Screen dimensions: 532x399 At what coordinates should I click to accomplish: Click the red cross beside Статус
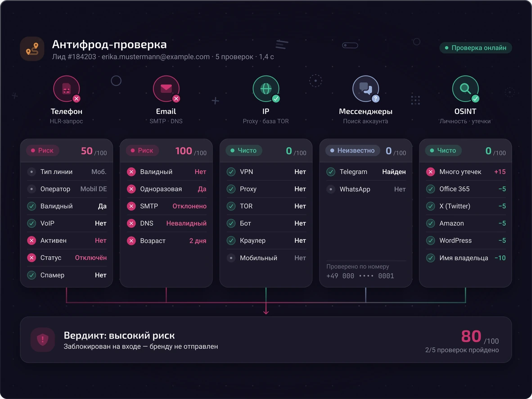click(x=32, y=258)
